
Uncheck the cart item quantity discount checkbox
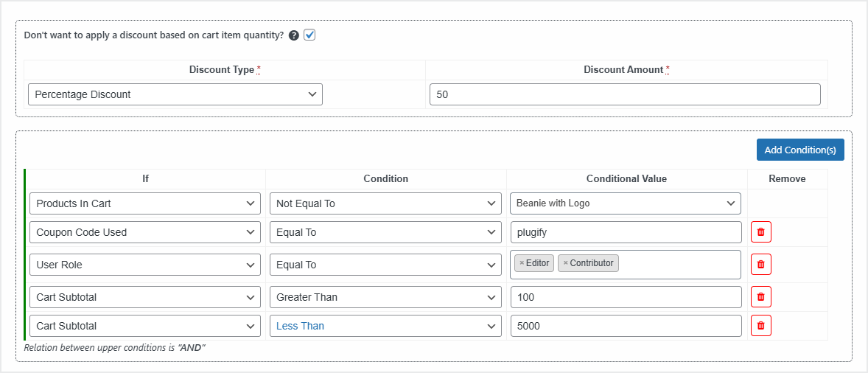[309, 35]
